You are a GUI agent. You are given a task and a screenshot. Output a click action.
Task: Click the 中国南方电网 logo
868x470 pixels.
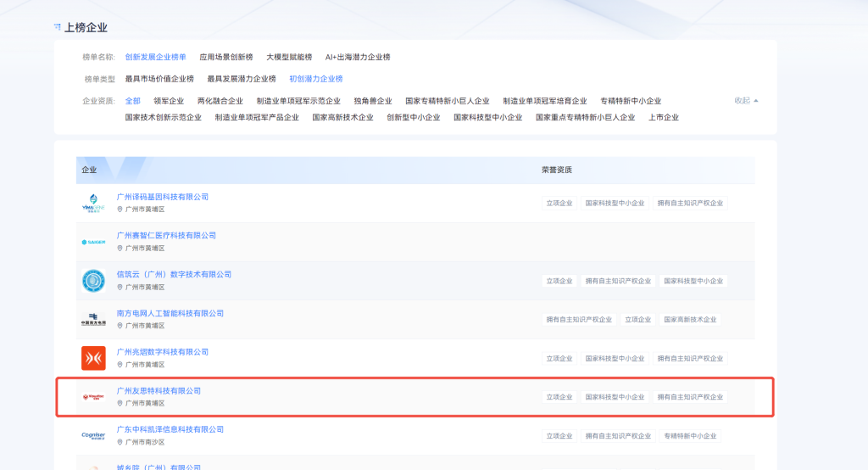[x=93, y=319]
